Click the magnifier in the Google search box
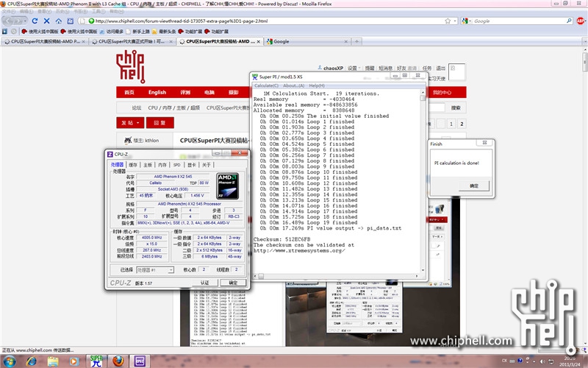 [569, 21]
